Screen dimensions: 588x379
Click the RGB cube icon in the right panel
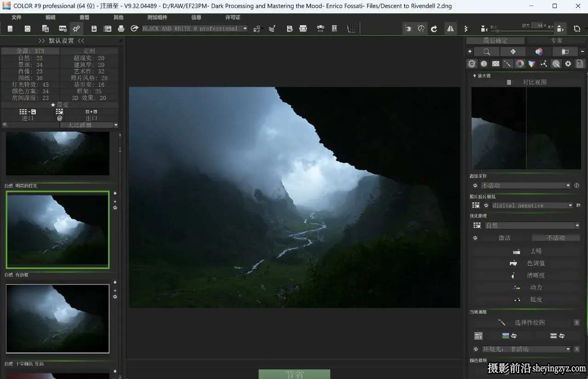coord(532,64)
